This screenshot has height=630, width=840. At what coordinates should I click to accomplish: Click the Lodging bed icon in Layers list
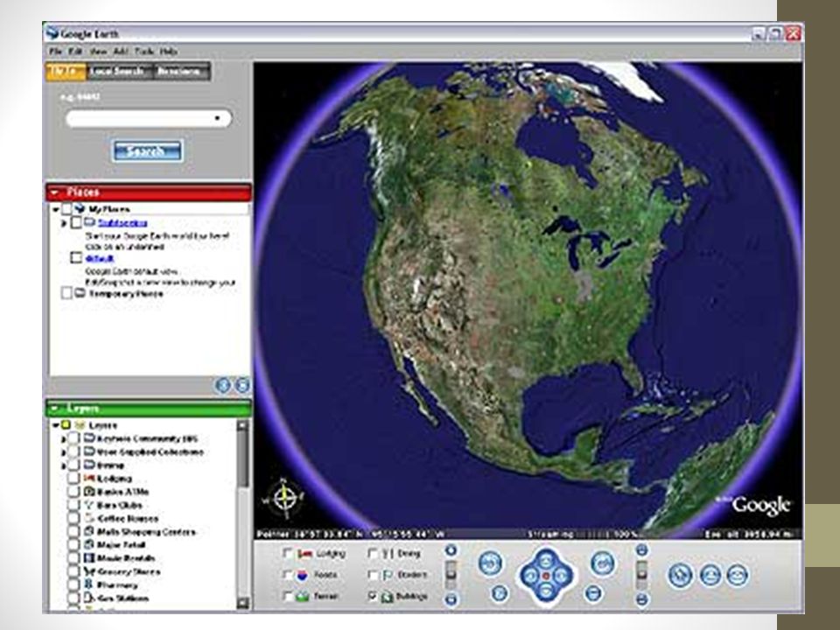89,479
